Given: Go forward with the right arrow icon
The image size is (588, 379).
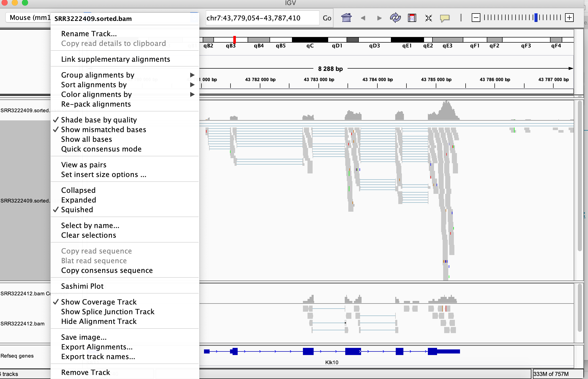Looking at the screenshot, I should (x=379, y=18).
